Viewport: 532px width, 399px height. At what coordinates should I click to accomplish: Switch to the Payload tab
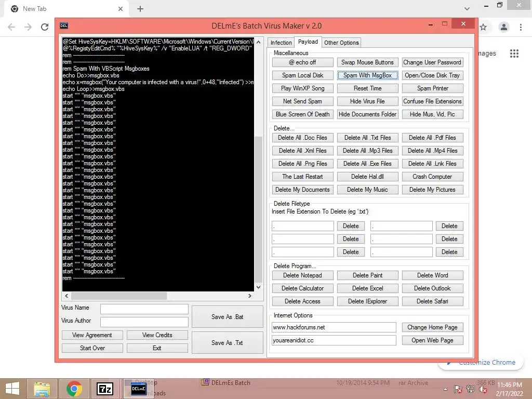click(x=308, y=42)
